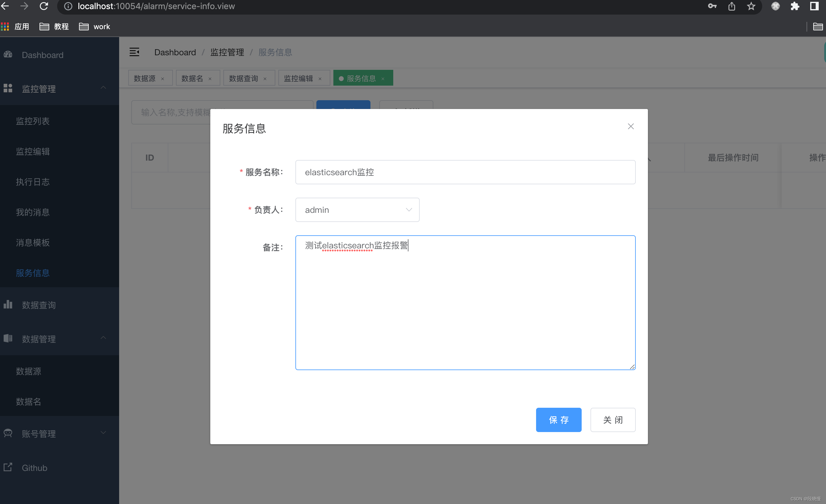Close the 数据名 tab
Viewport: 826px width, 504px height.
tap(210, 79)
